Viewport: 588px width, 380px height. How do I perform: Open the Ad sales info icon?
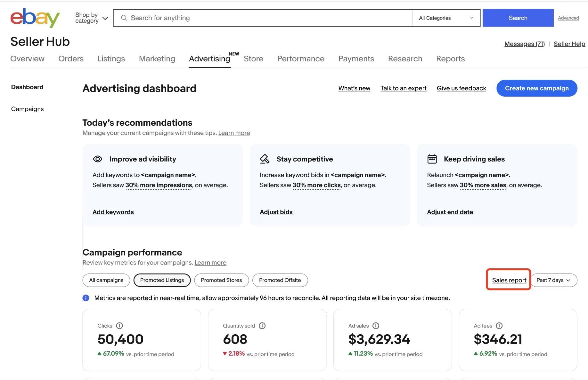point(376,326)
